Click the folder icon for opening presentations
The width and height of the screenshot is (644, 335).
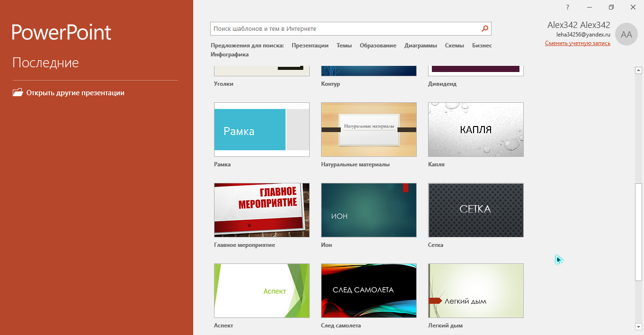point(18,93)
